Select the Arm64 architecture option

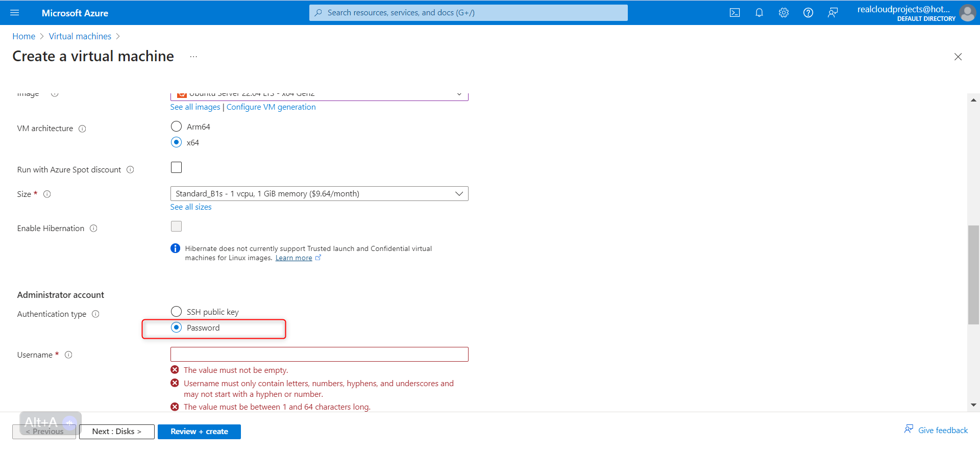(176, 127)
